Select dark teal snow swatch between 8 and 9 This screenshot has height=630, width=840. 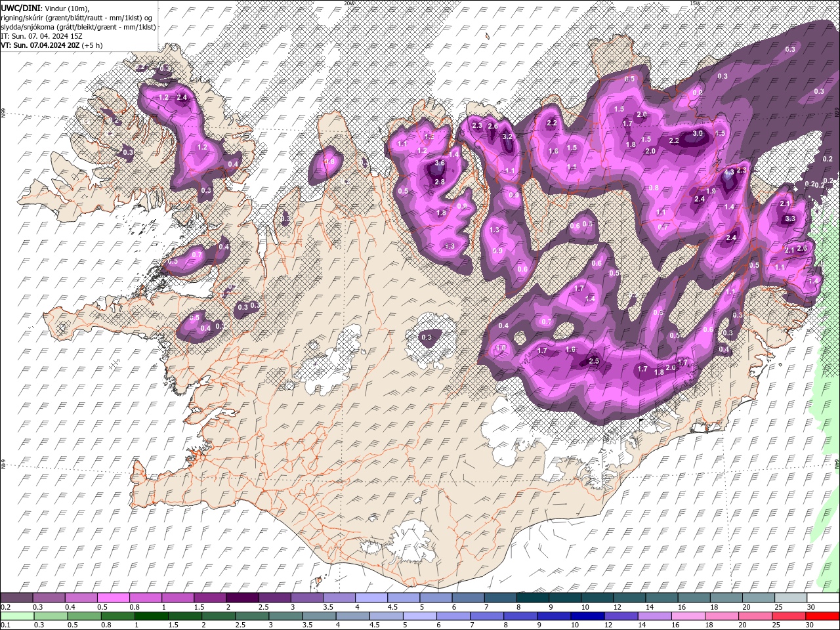click(x=533, y=597)
